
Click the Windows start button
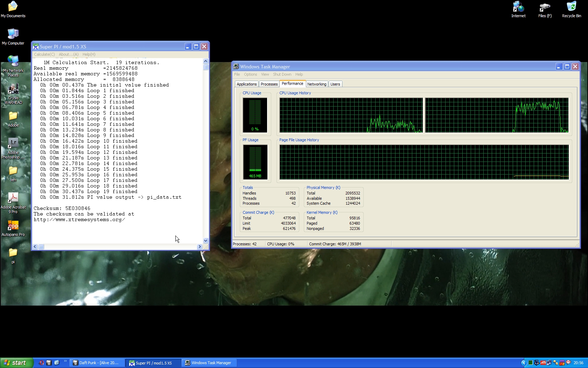click(16, 363)
